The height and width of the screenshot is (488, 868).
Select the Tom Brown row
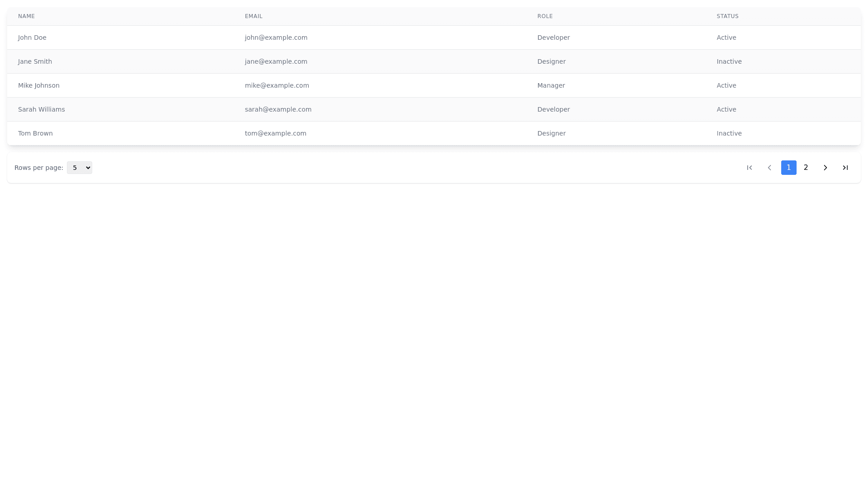pyautogui.click(x=35, y=133)
